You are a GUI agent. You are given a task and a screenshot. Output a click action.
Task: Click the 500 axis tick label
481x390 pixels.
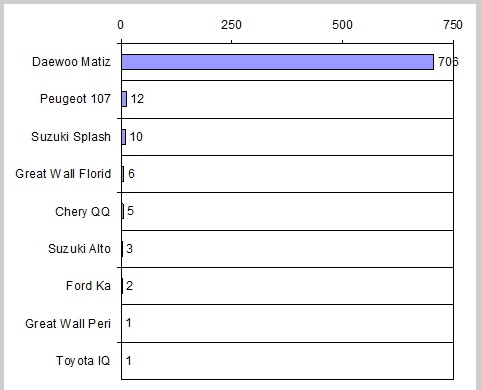tap(342, 25)
